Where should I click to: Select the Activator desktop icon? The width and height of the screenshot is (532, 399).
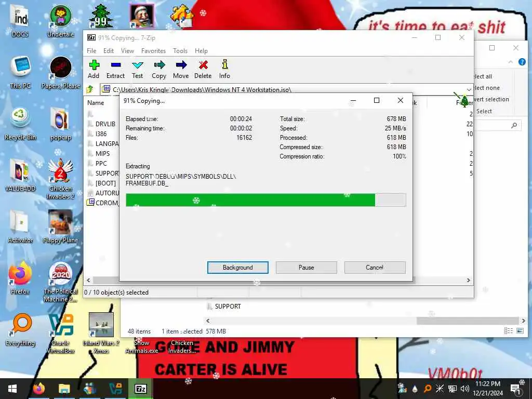point(20,227)
